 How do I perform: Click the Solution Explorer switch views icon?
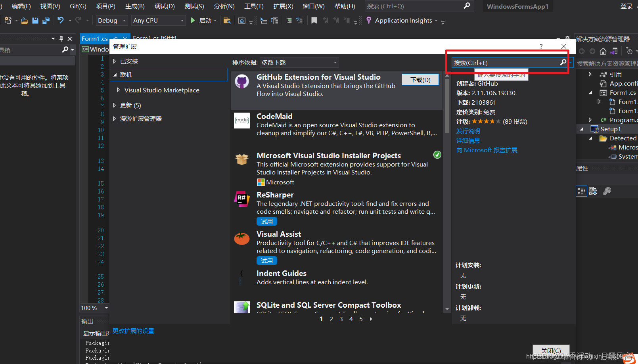(x=614, y=51)
